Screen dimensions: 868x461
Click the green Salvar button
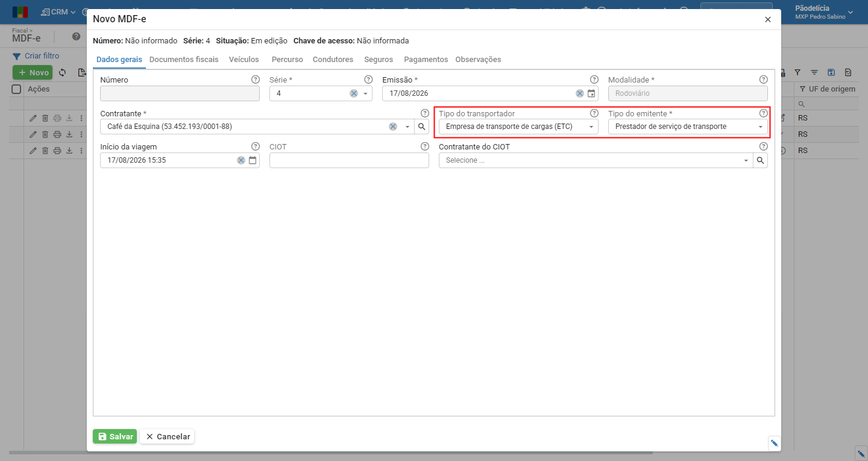[x=115, y=436]
